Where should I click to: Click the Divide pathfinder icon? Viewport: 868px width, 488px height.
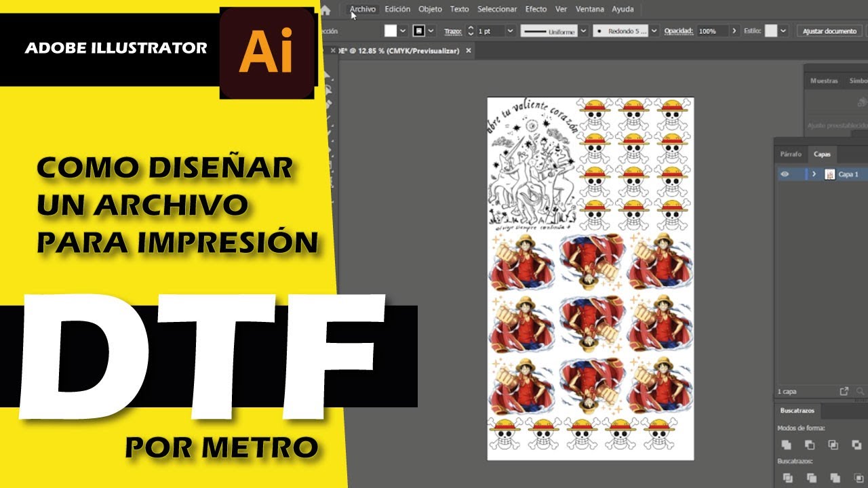click(x=787, y=478)
